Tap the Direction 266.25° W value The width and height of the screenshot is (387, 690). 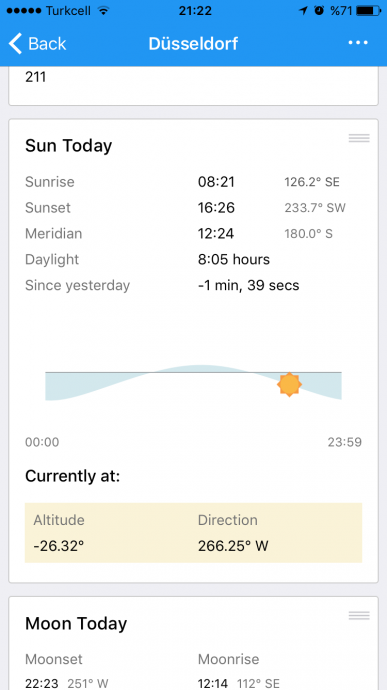[x=233, y=546]
